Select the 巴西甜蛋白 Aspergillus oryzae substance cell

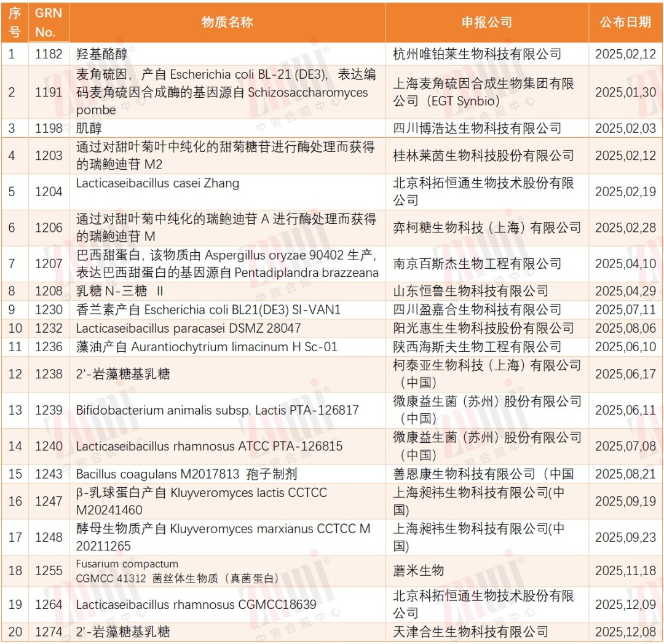click(227, 263)
